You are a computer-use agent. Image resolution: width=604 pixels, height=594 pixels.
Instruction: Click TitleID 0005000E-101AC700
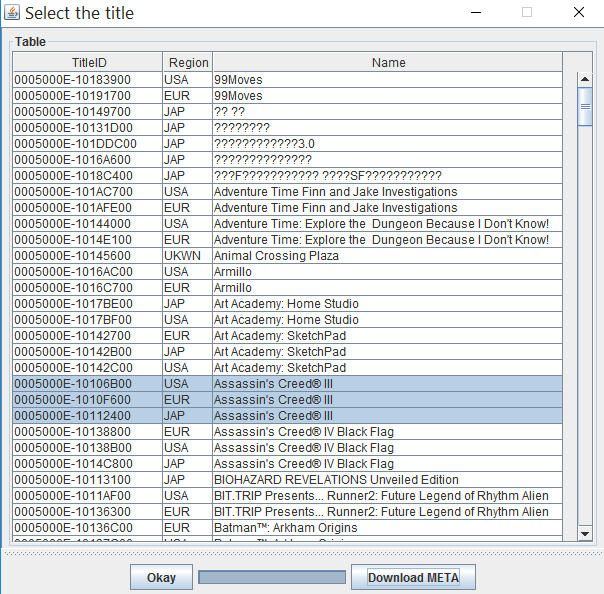(88, 191)
